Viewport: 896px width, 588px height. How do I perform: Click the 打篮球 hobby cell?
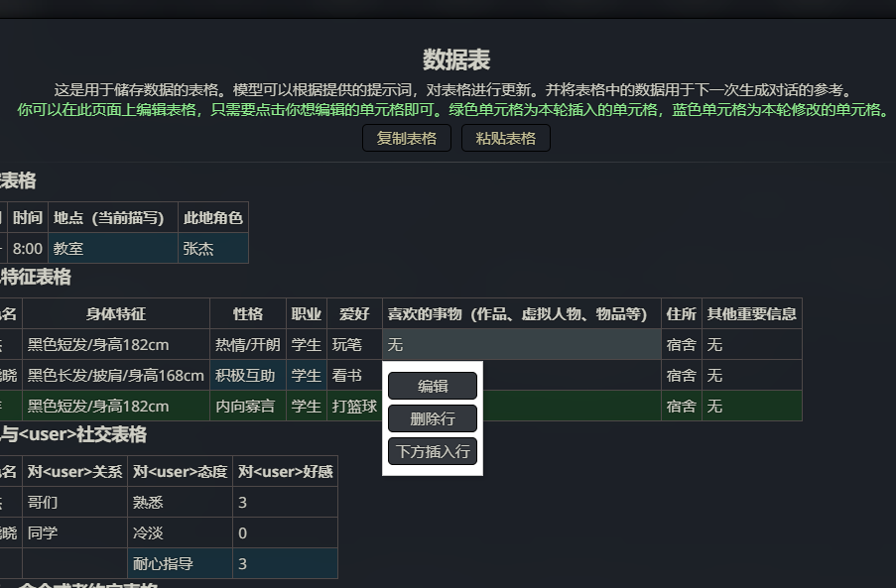tap(354, 407)
